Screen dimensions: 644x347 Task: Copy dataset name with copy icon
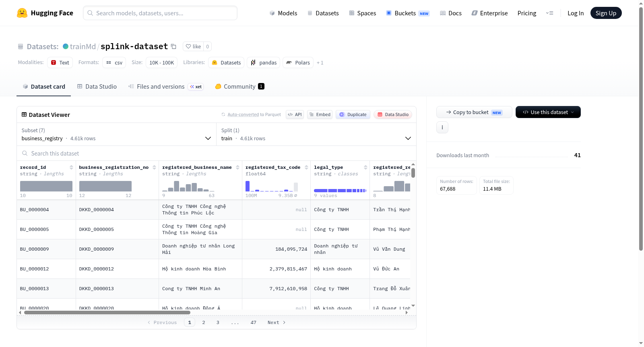pyautogui.click(x=173, y=46)
